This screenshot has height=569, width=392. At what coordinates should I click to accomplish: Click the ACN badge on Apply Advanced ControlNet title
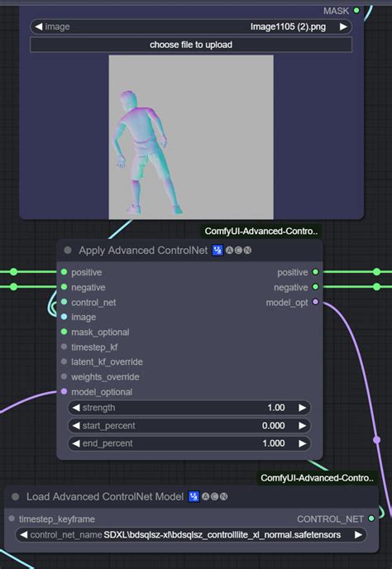coord(238,250)
